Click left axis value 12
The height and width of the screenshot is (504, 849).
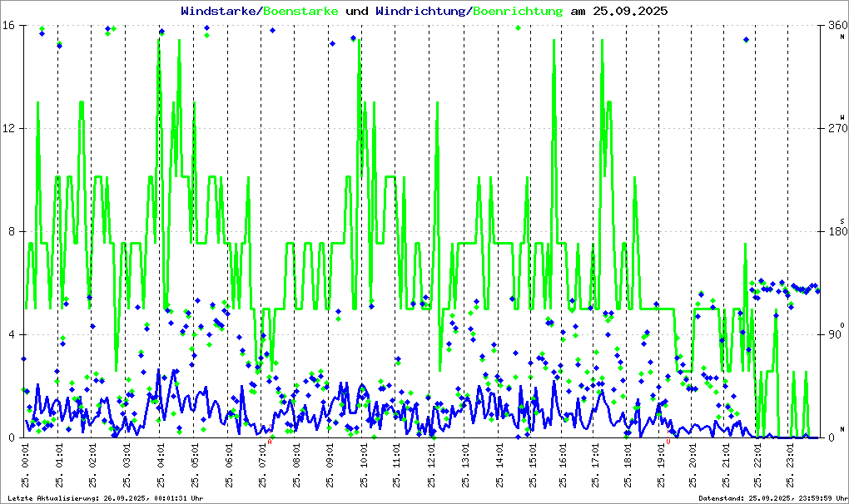pyautogui.click(x=7, y=129)
